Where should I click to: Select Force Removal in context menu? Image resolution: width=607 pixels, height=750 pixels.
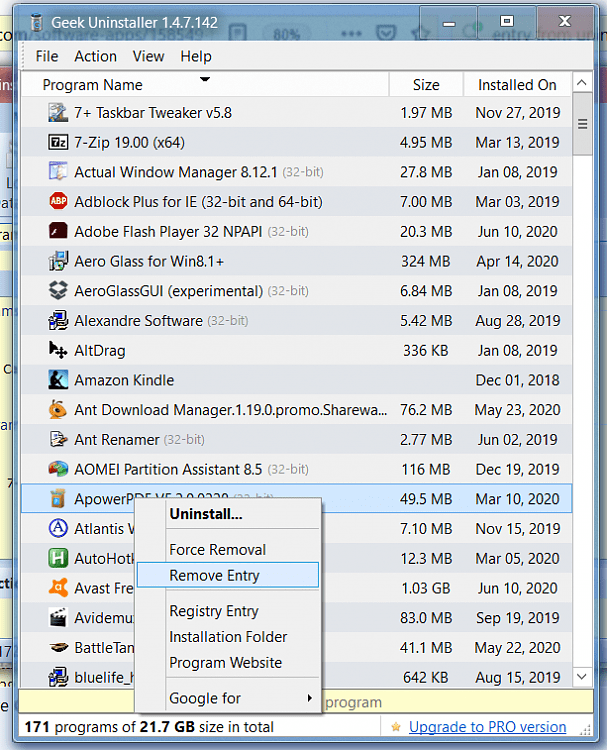tap(228, 550)
